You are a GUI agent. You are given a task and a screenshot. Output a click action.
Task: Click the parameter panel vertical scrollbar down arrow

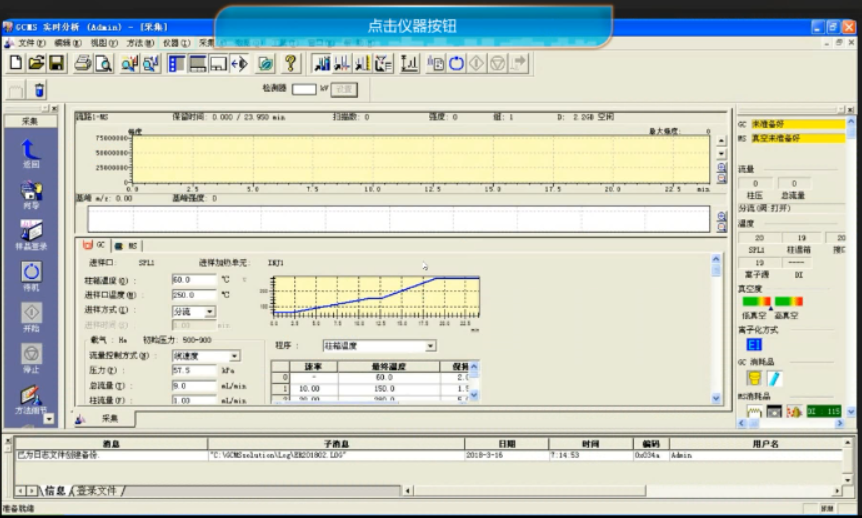[x=716, y=399]
